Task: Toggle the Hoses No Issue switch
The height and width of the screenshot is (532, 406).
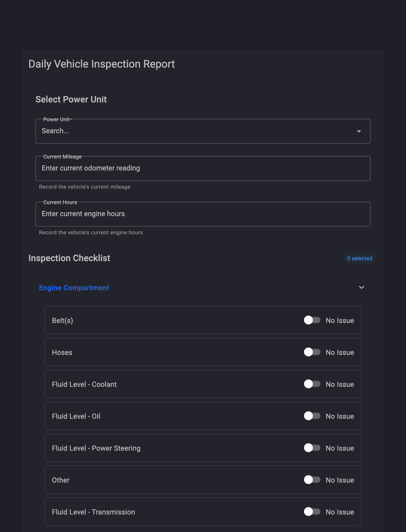Action: pyautogui.click(x=312, y=352)
